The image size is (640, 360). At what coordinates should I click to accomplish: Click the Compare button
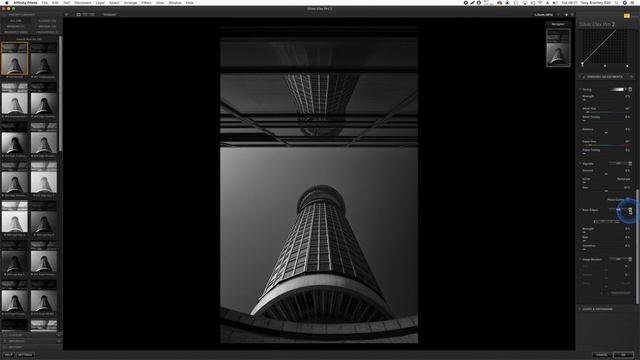pos(109,15)
